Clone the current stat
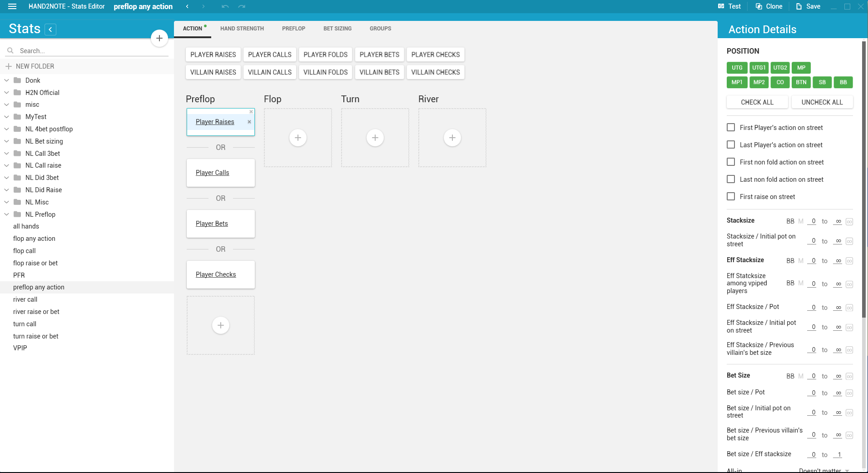The image size is (868, 473). [x=769, y=6]
